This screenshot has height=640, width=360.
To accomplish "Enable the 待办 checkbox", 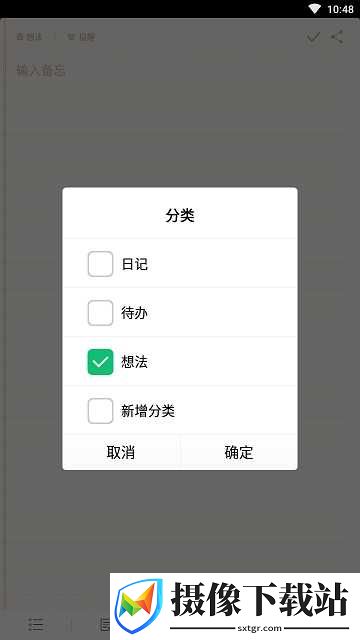I will coord(100,313).
